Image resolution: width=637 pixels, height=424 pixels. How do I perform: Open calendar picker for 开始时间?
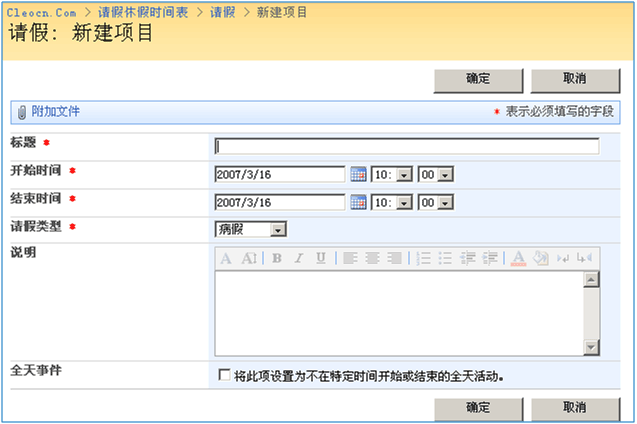pyautogui.click(x=358, y=174)
